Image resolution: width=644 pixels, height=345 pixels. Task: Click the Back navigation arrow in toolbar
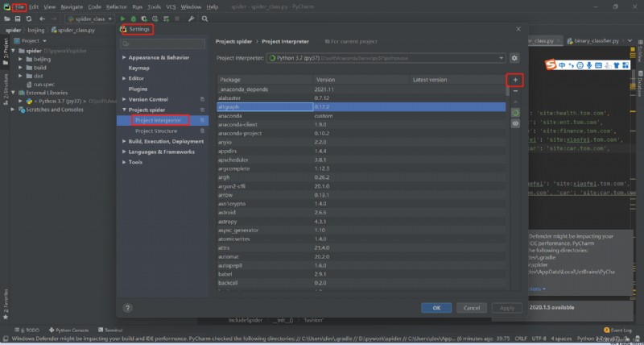(43, 19)
